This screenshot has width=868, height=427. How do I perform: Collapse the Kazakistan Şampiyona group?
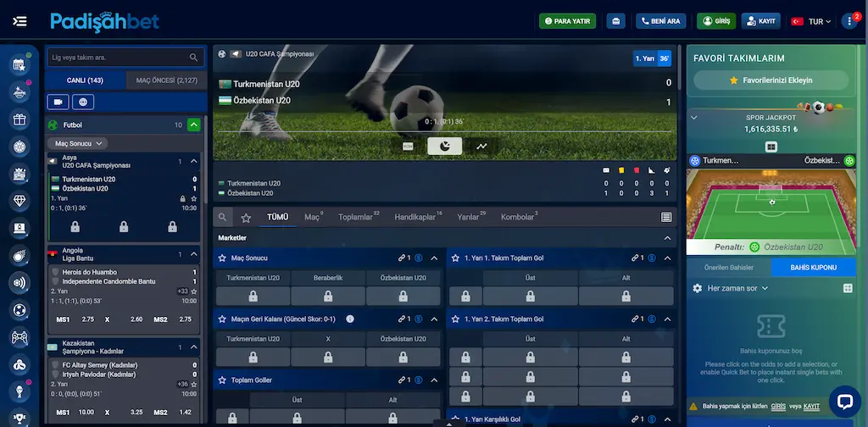(194, 347)
